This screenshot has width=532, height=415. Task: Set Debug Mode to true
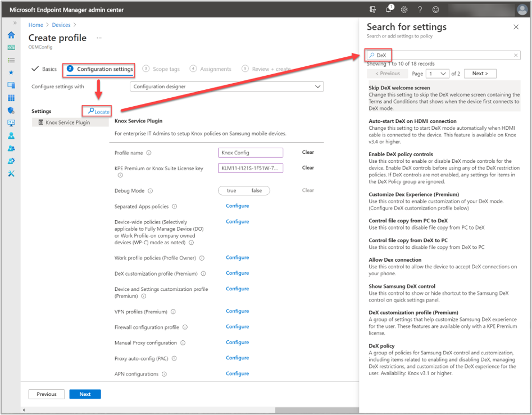(x=231, y=190)
